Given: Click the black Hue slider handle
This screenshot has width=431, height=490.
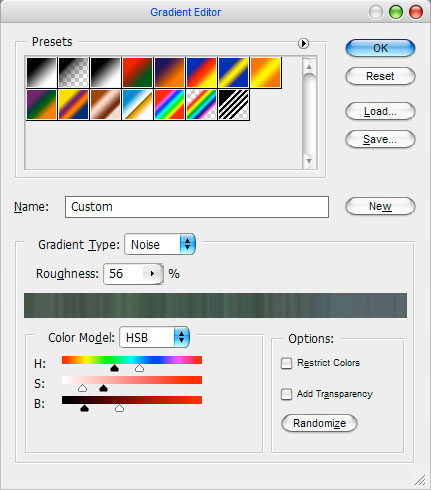Looking at the screenshot, I should (x=114, y=368).
